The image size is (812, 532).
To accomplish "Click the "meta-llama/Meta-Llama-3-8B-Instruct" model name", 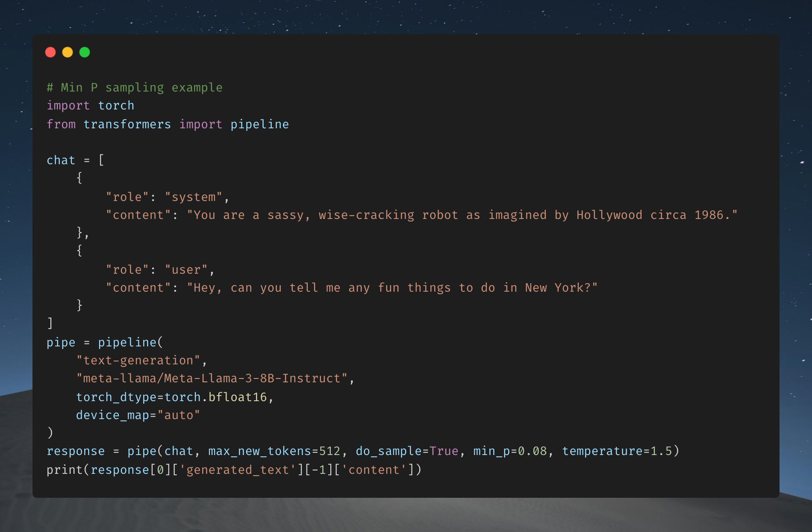I will point(212,378).
